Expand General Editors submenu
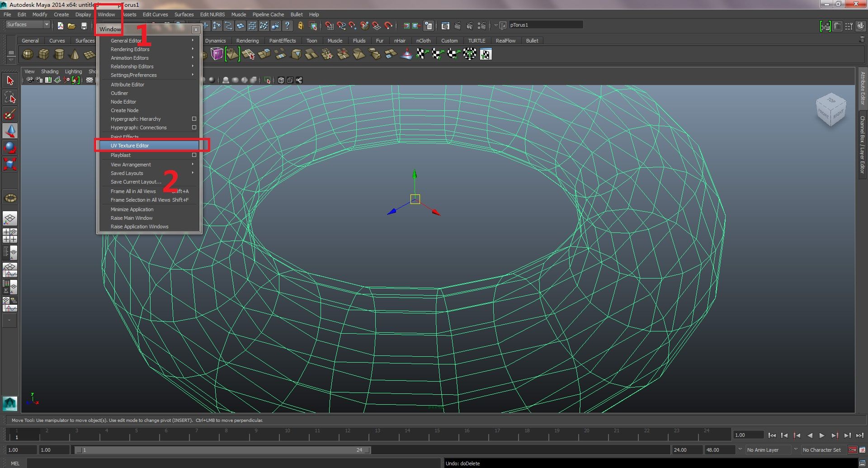The width and height of the screenshot is (868, 468). (x=150, y=41)
